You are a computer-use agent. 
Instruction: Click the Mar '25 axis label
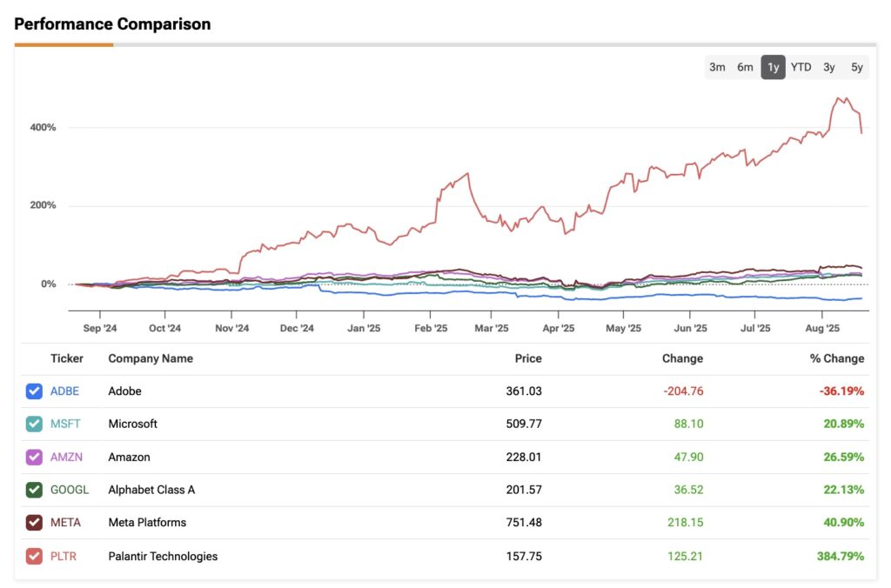(x=492, y=329)
